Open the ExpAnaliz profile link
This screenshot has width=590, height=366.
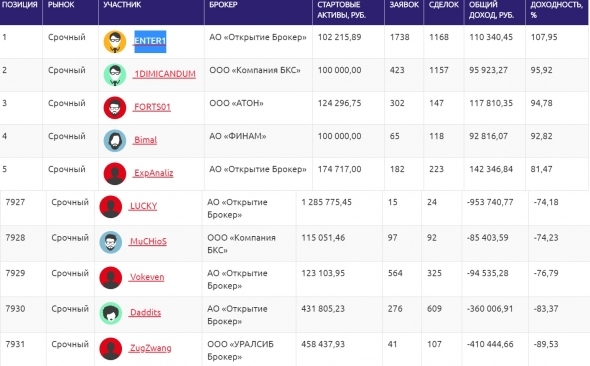(153, 173)
